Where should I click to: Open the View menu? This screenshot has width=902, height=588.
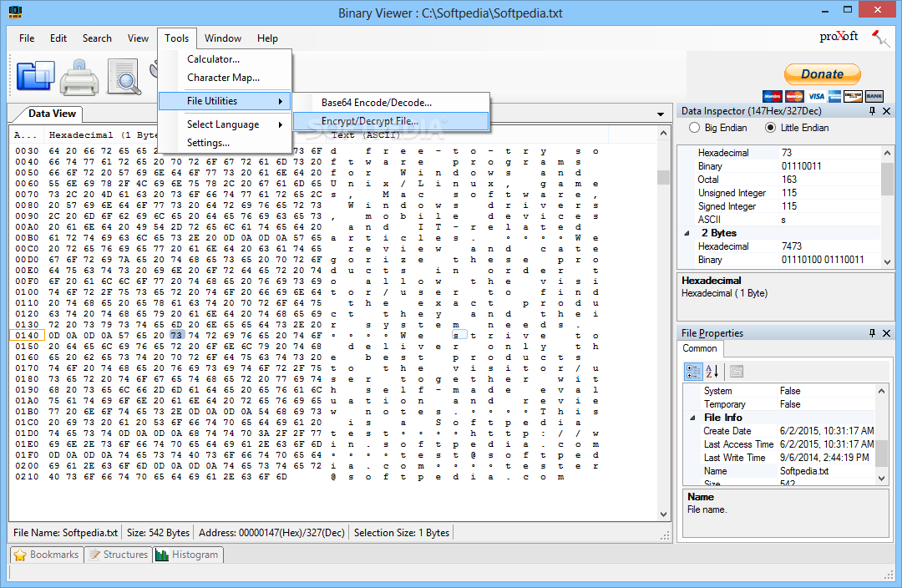click(138, 38)
